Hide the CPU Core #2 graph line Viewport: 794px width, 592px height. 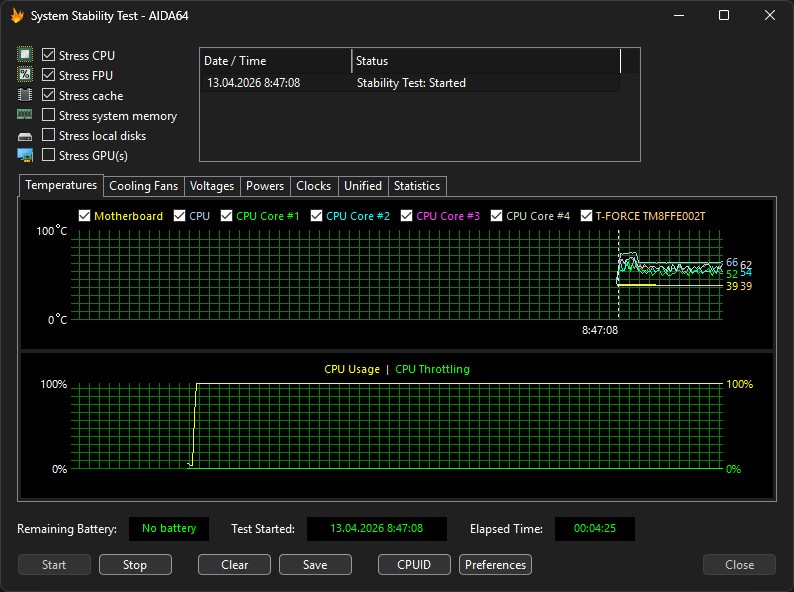316,216
